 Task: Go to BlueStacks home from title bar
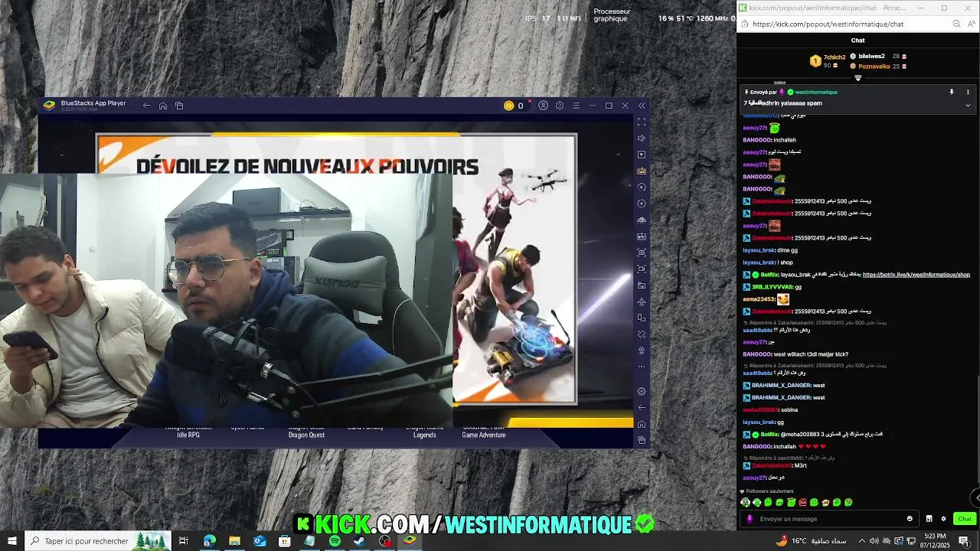(163, 106)
